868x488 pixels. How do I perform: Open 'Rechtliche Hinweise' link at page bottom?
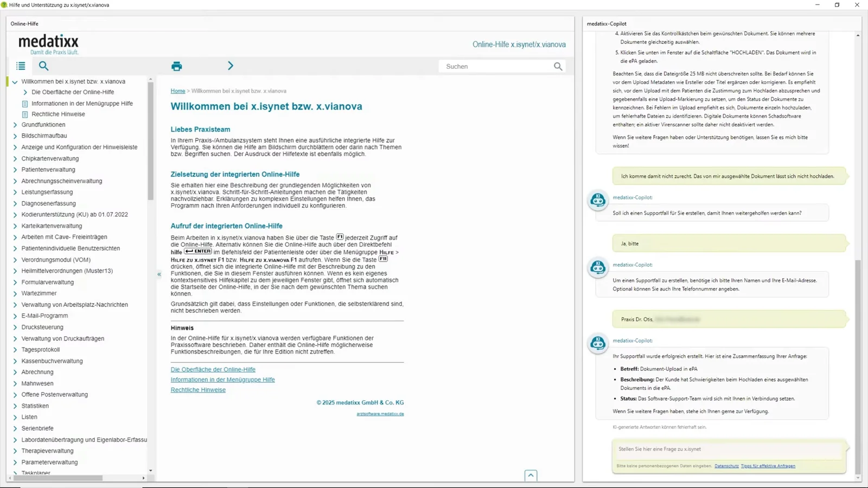pyautogui.click(x=198, y=390)
